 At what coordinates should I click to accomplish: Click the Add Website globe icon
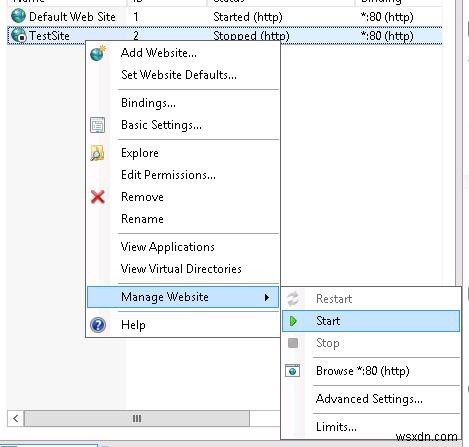tap(98, 53)
